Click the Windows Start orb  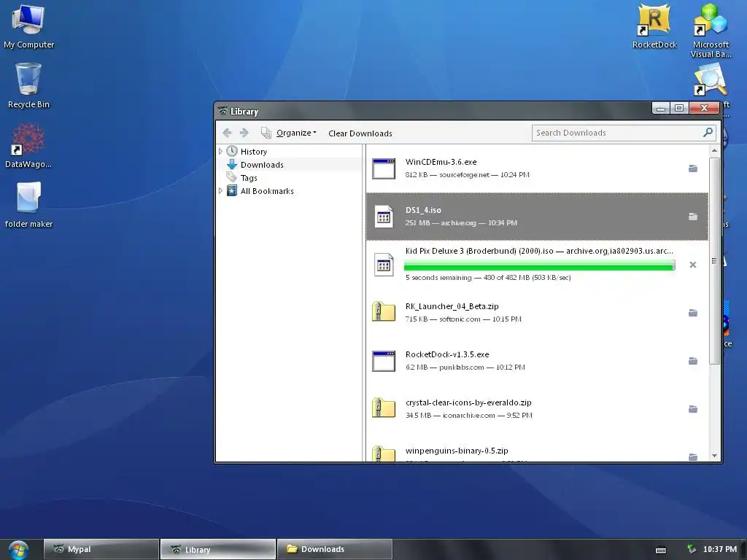pos(18,550)
